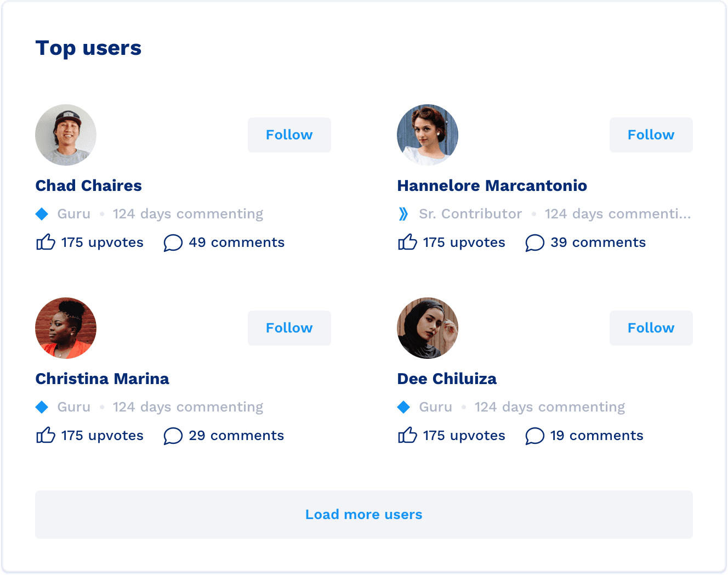
Task: Click Dee Chiluiza's thumbs-up upvotes icon
Action: (x=407, y=435)
